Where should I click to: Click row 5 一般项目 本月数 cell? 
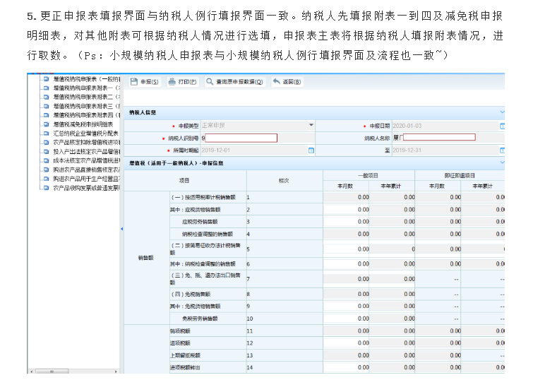click(346, 249)
